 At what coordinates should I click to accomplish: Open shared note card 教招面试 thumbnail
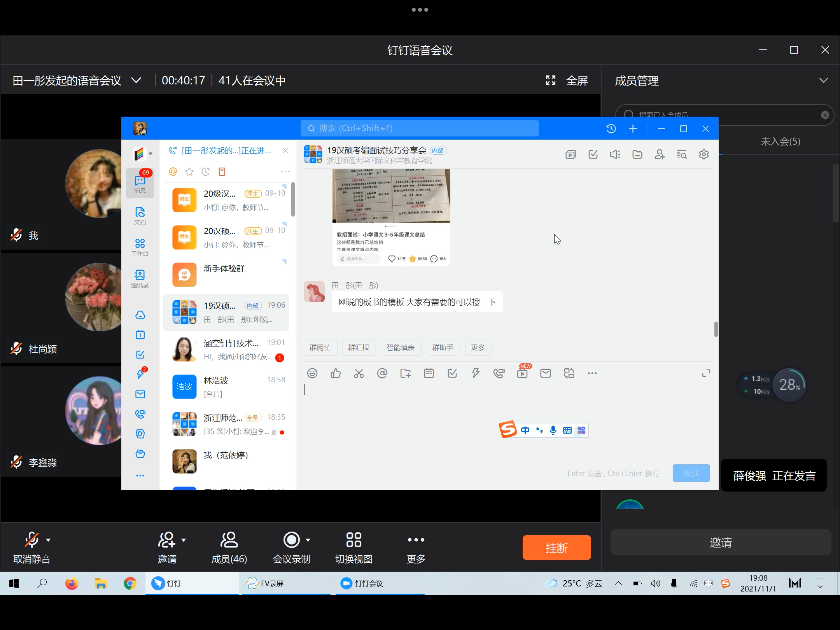(x=391, y=217)
